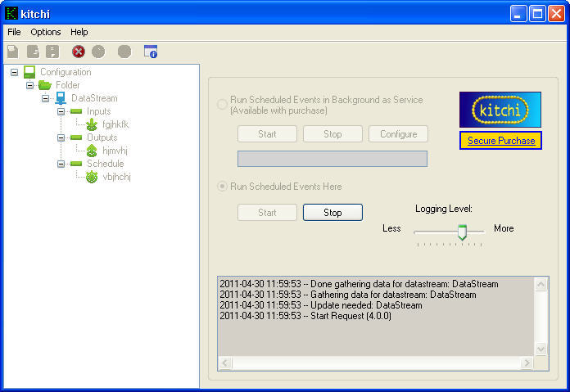570x392 pixels.
Task: Select the green bar icon beside Outputs
Action: [x=76, y=137]
